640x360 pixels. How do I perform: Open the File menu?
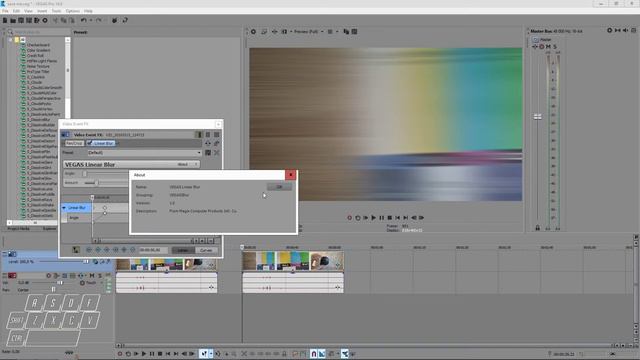click(x=5, y=11)
